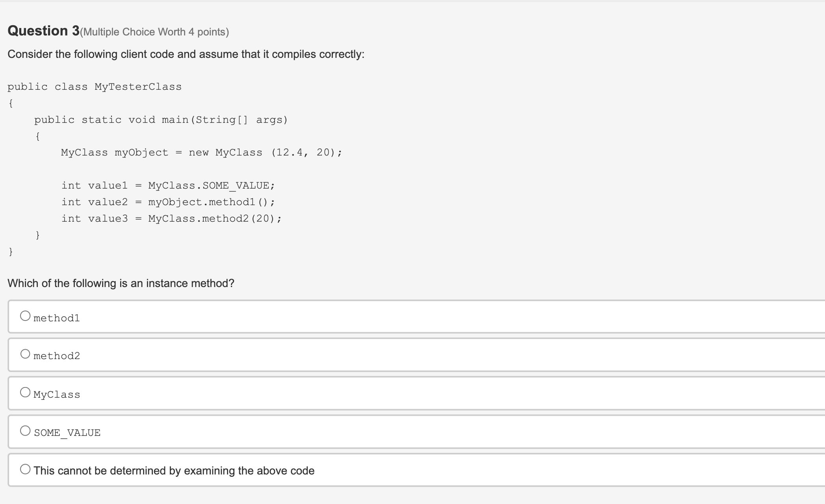Select the method2 radio button

(25, 354)
